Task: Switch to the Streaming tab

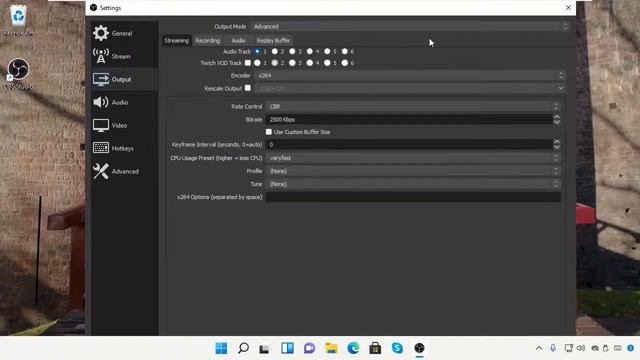Action: pos(177,40)
